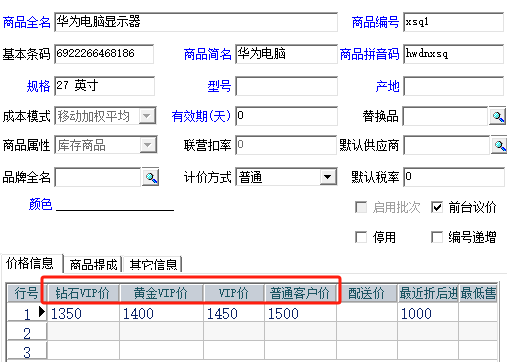This screenshot has height=362, width=507.
Task: Enable the 停用 checkbox
Action: (x=361, y=237)
